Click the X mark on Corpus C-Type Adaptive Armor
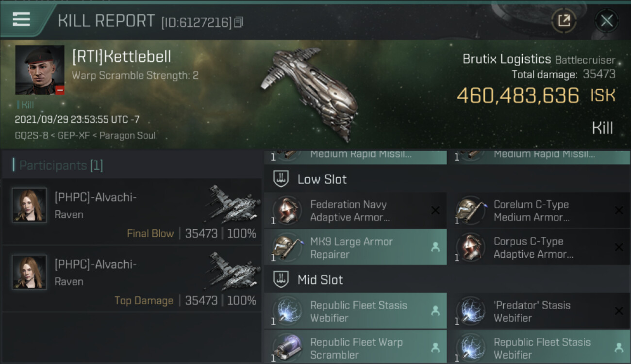631x364 pixels. [619, 248]
